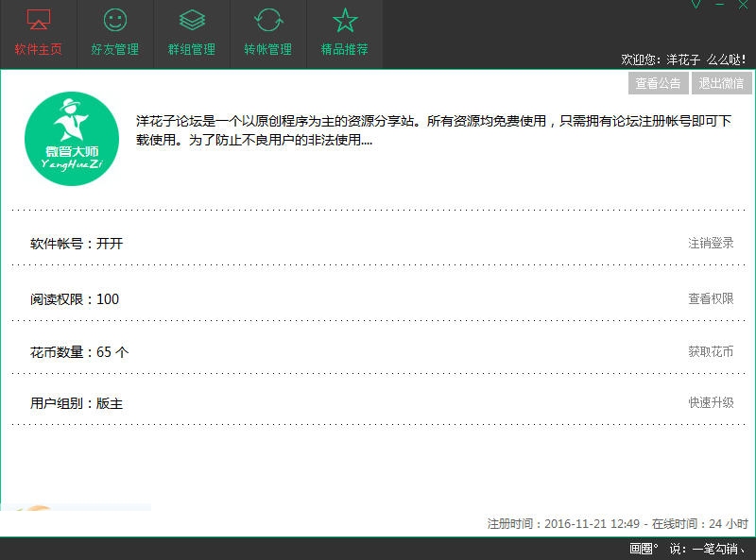Click the small icon in the bottom-left corner

coord(38,510)
